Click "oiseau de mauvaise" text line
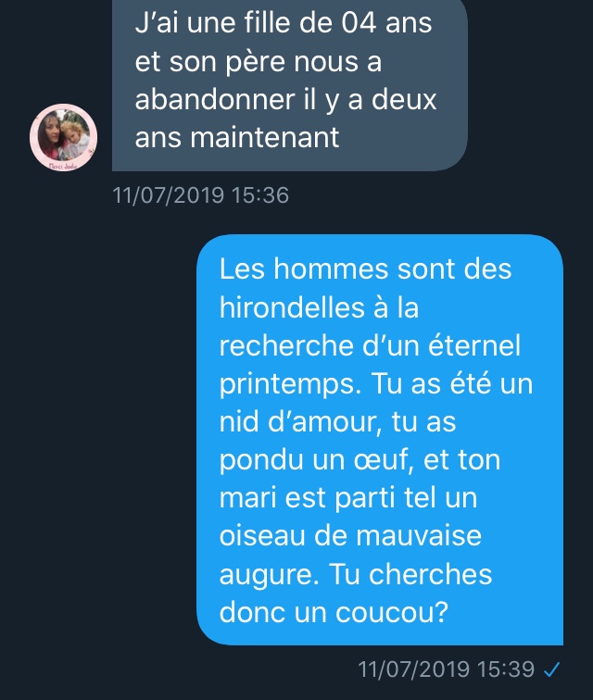Screen dimensions: 593x700 pyautogui.click(x=350, y=536)
